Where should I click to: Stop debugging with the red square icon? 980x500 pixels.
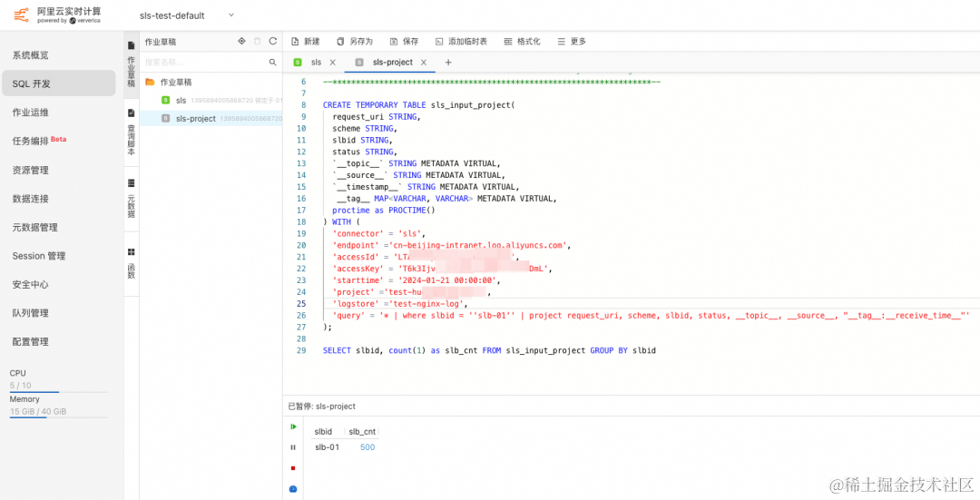293,467
